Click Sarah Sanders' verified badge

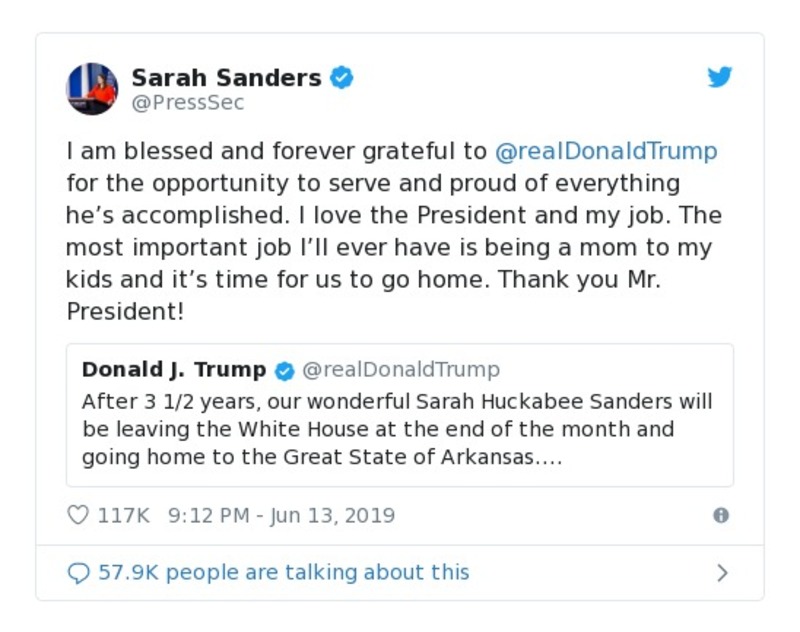point(342,78)
